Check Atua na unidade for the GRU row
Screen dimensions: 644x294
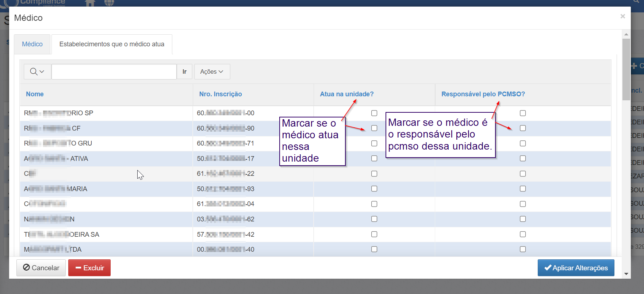tap(374, 143)
